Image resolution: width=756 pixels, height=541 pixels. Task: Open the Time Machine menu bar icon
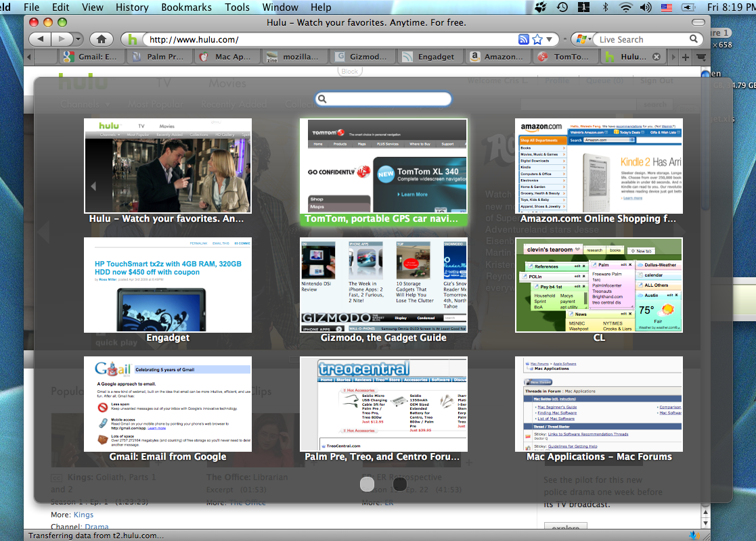point(562,7)
